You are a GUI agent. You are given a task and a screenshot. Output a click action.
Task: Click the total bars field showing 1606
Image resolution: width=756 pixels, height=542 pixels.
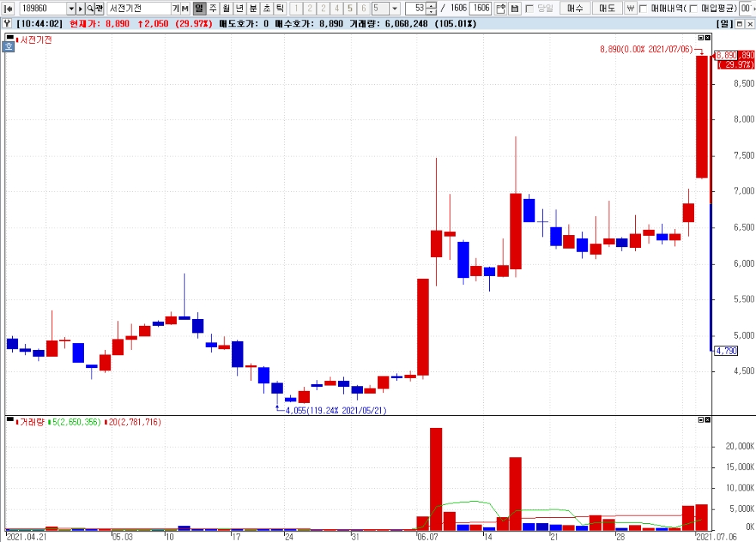pyautogui.click(x=481, y=8)
